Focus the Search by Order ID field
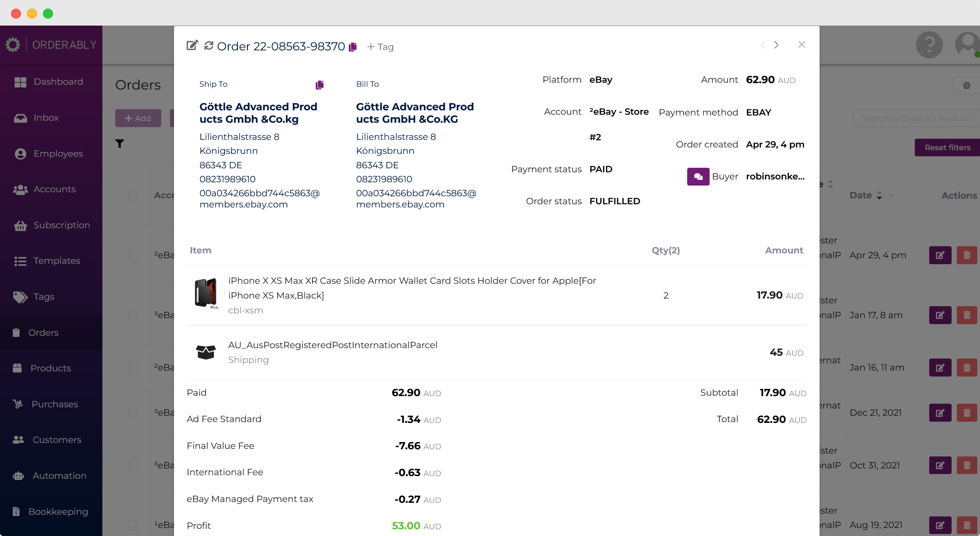The image size is (980, 536). [916, 118]
